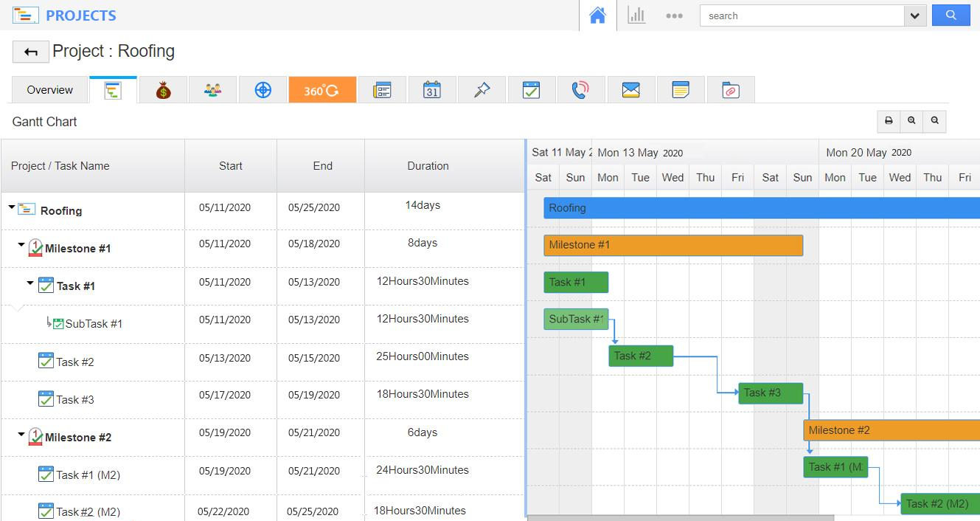Viewport: 980px width, 521px height.
Task: Collapse the Milestone #1 row arrow
Action: pos(21,245)
